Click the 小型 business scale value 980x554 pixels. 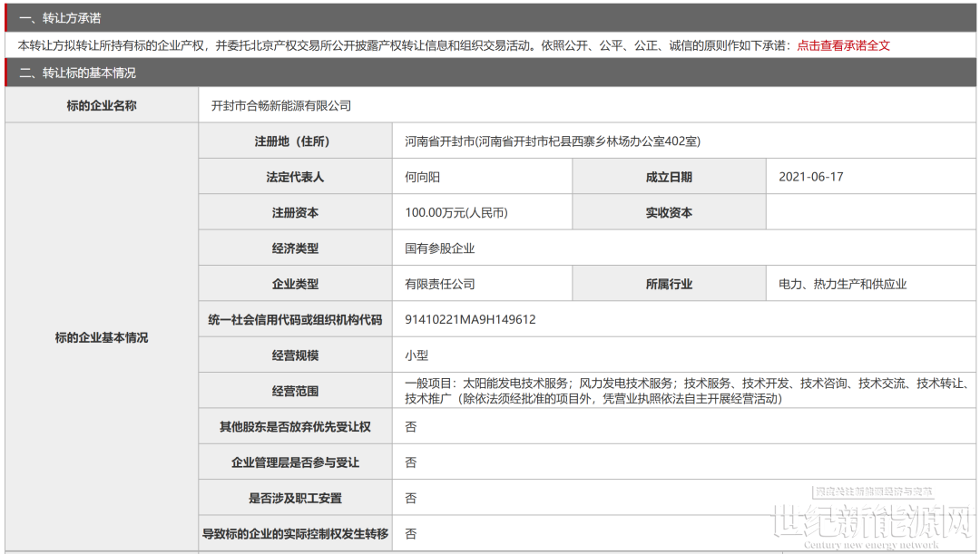point(416,355)
